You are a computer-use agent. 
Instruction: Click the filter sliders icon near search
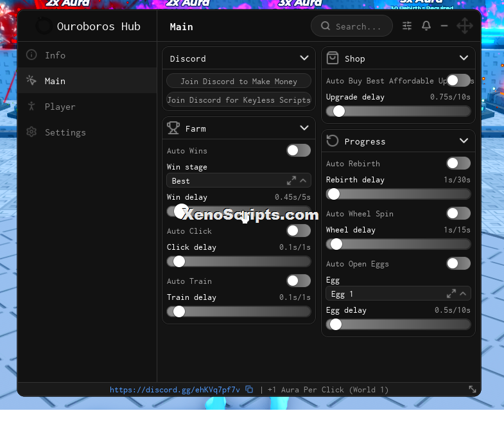coord(407,26)
